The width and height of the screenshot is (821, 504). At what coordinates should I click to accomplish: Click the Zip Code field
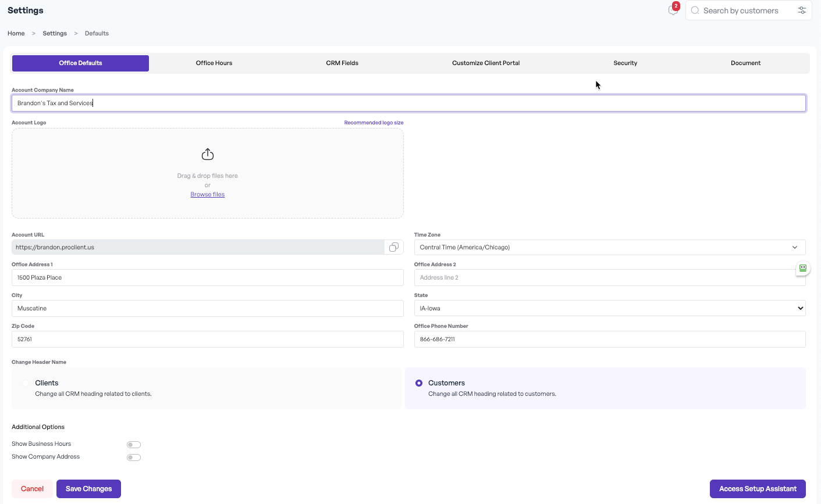coord(208,339)
